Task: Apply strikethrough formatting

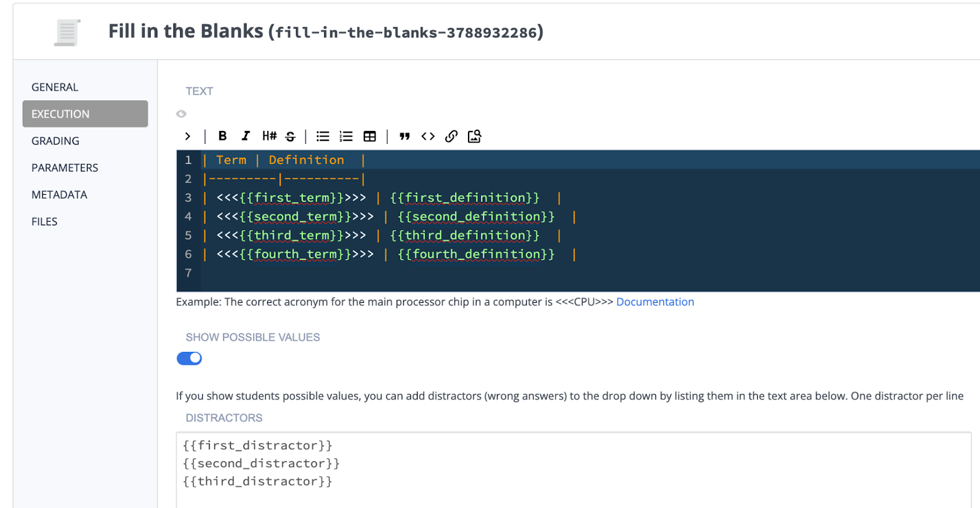Action: coord(290,136)
